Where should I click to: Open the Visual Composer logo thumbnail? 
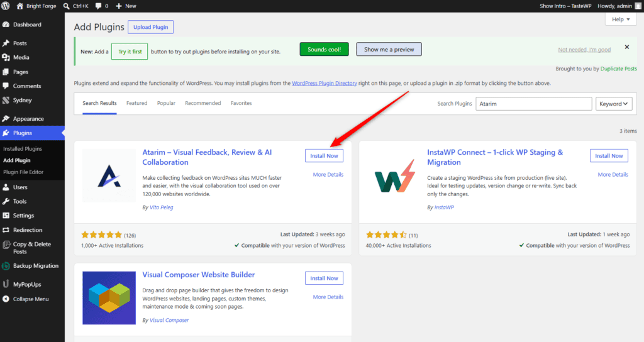pos(109,298)
